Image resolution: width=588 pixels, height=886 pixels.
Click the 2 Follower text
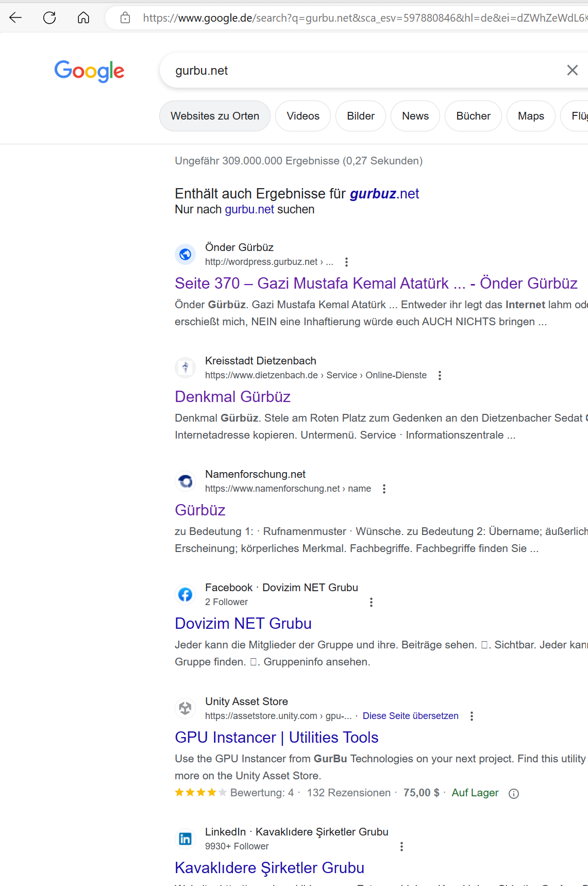coord(226,602)
